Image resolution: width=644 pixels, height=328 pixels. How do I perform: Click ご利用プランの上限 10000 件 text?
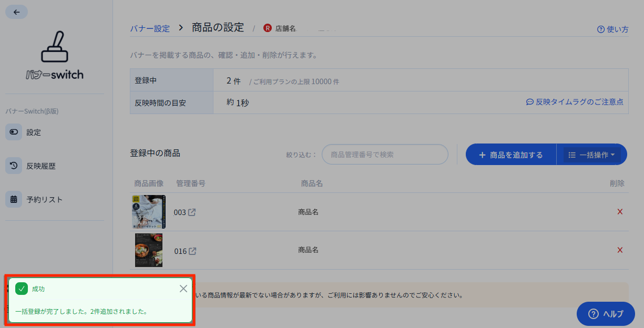(x=296, y=82)
